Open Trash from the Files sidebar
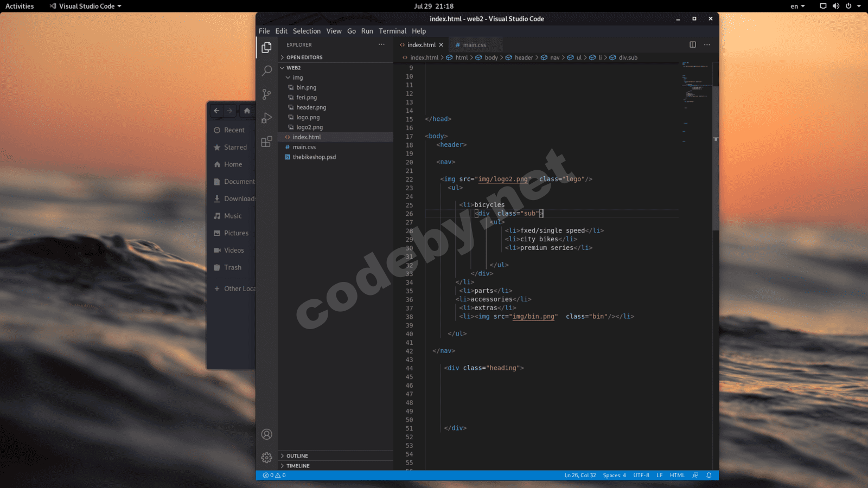 tap(232, 267)
